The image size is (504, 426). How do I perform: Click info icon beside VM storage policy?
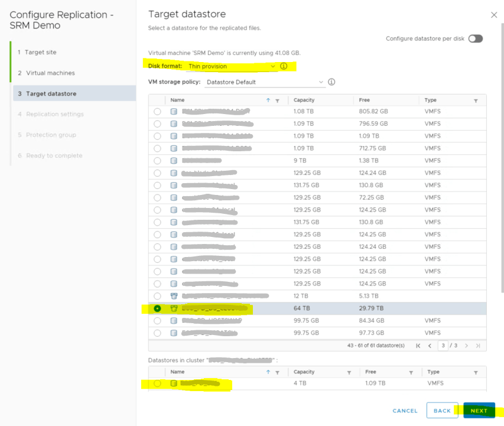(331, 82)
